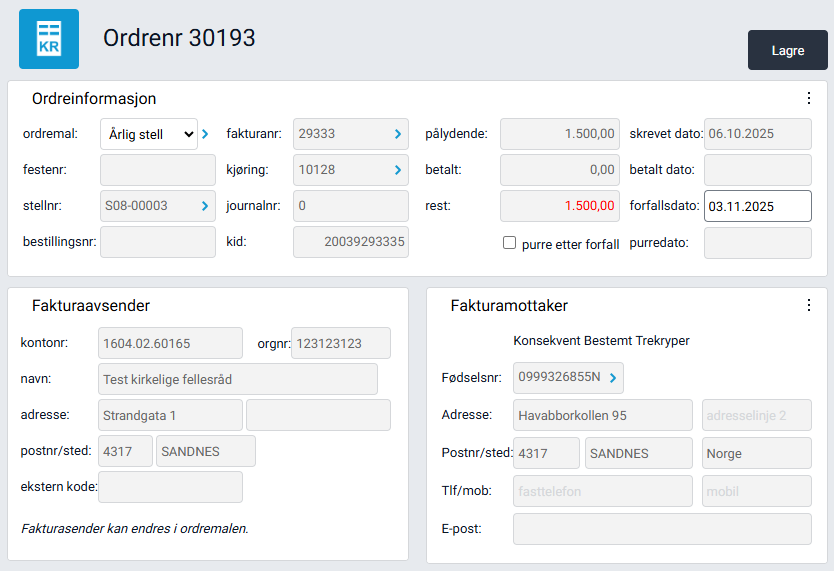
Task: Open Fakturamottaker three-dot menu
Action: (809, 305)
